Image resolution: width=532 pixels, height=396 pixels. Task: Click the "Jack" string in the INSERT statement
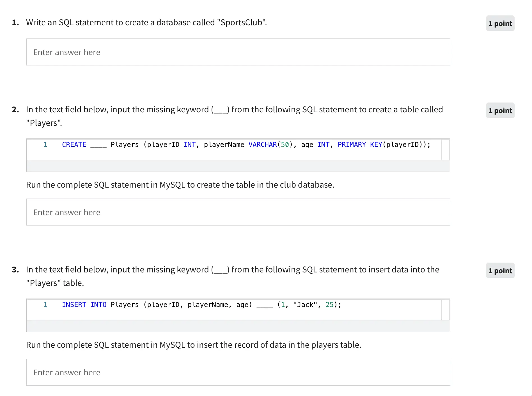[x=305, y=305]
